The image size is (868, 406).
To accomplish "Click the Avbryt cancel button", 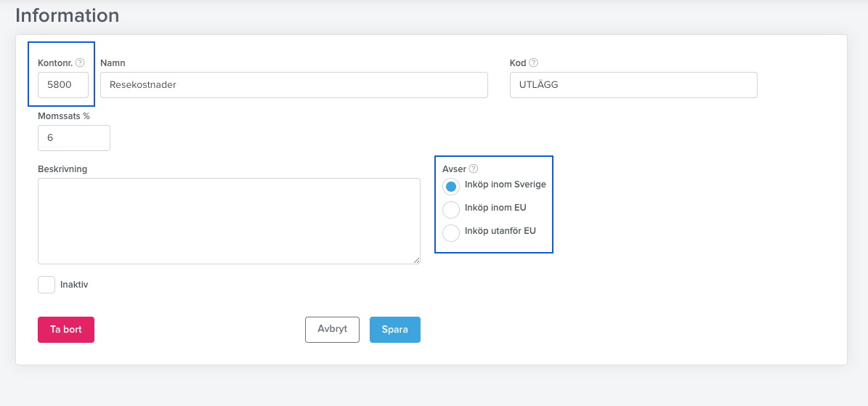I will coord(332,330).
